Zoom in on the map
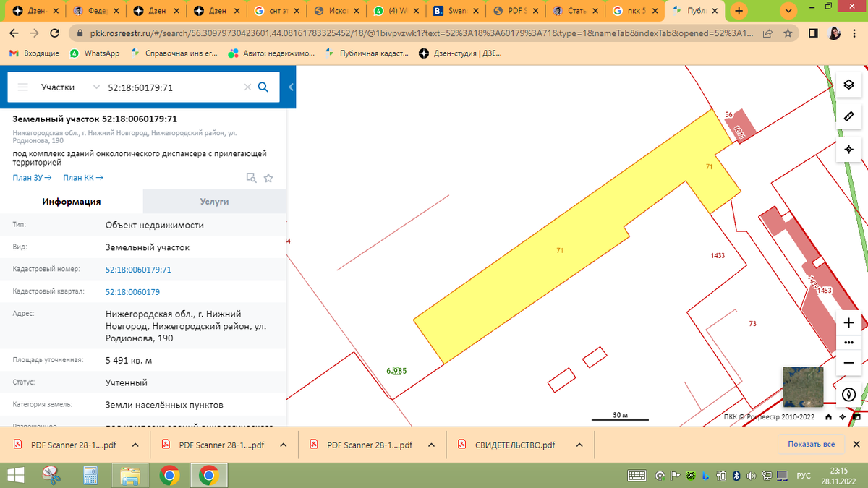 849,322
